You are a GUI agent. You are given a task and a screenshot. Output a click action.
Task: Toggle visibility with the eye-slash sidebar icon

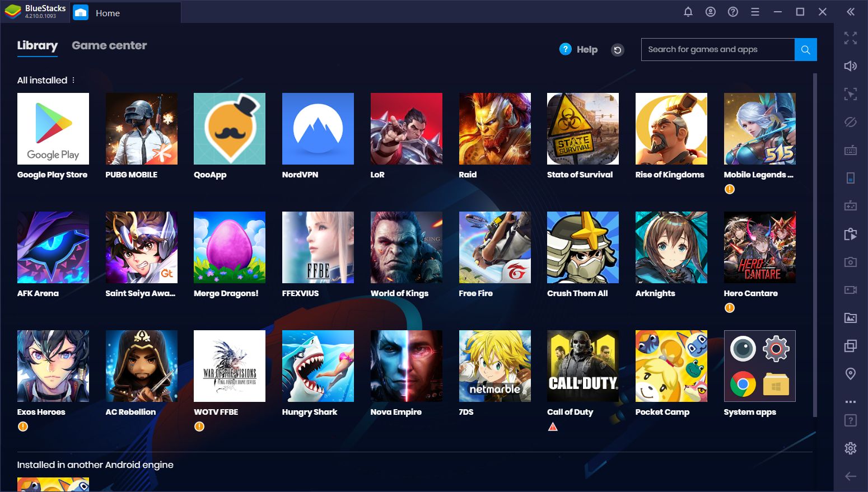pyautogui.click(x=850, y=121)
